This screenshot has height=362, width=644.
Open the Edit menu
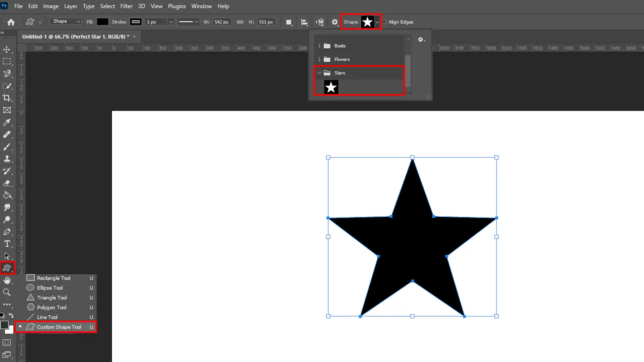click(x=33, y=6)
